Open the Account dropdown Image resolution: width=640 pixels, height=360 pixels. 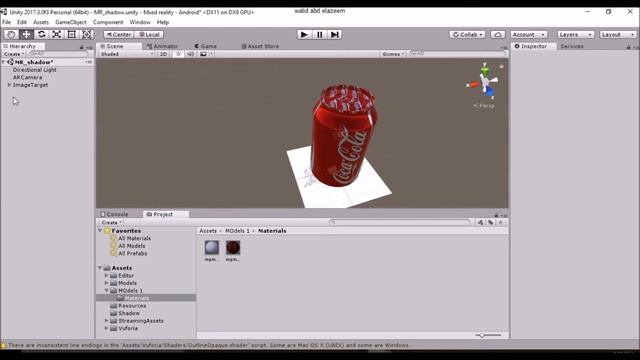click(529, 35)
